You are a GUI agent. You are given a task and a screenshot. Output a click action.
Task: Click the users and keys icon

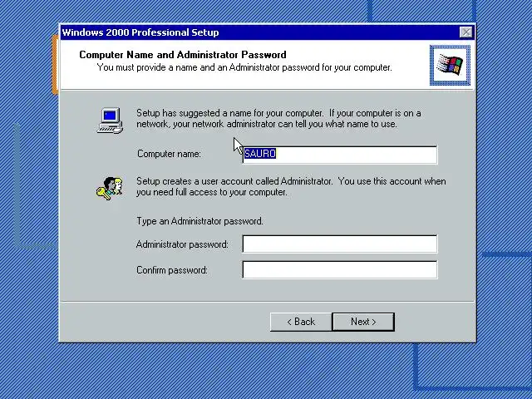(x=110, y=189)
